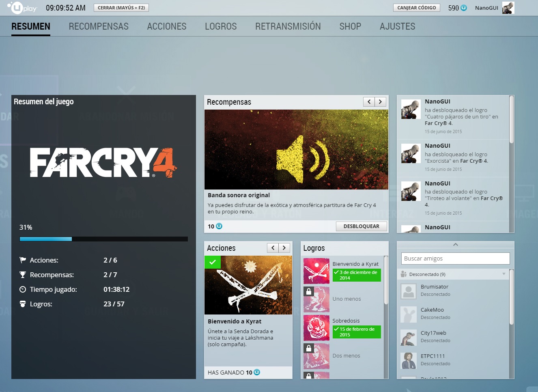Go to previous reward in Recompensas panel
This screenshot has height=392, width=538.
coord(369,102)
